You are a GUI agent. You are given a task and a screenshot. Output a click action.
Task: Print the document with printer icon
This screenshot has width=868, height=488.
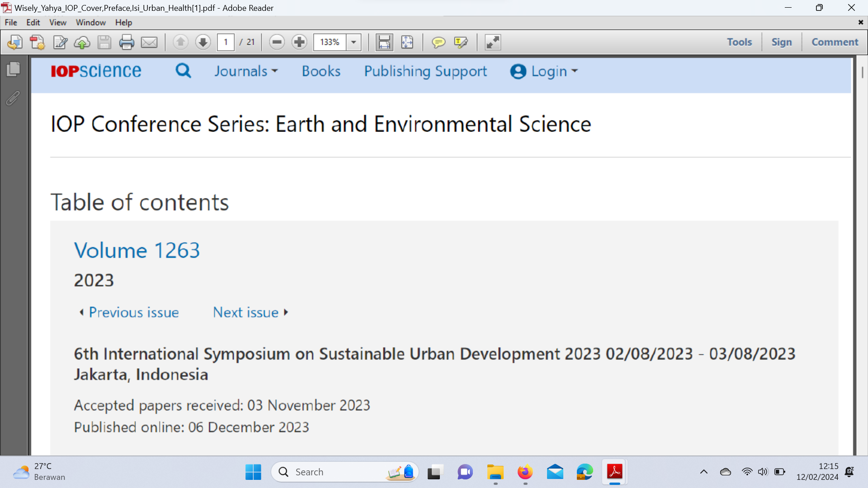[127, 42]
